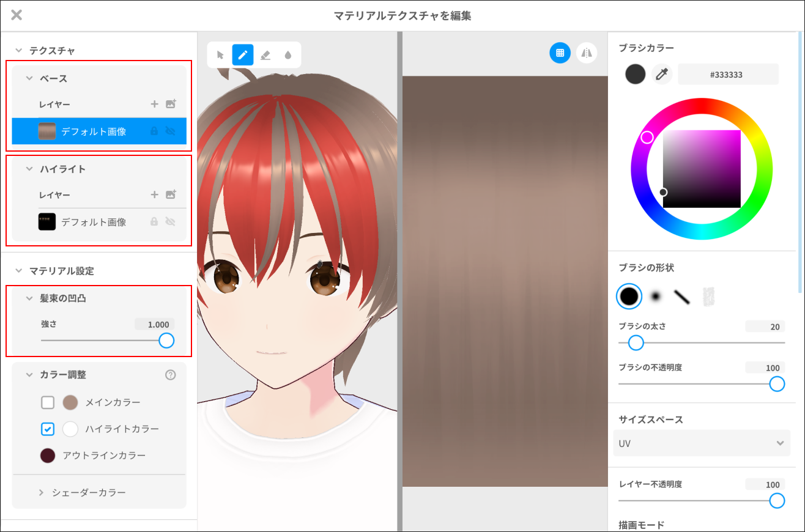Lock the ベース デフォルト画像 layer
805x532 pixels.
click(154, 131)
